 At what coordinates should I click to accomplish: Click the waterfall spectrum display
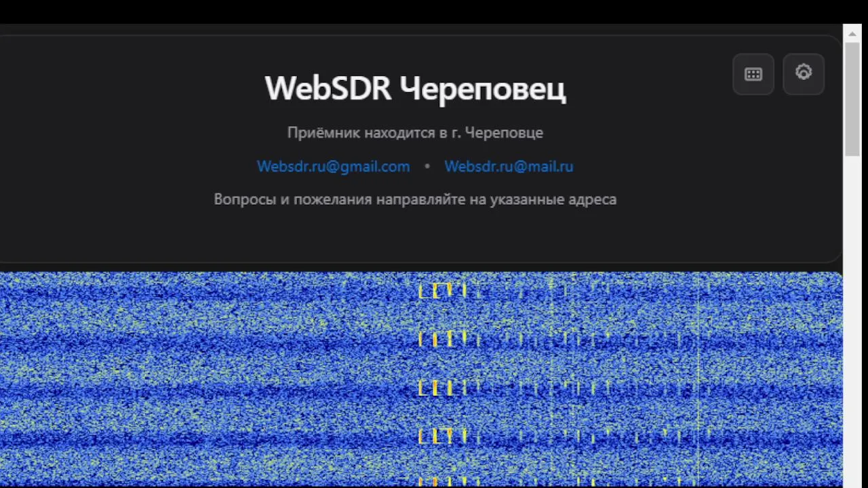pos(421,380)
